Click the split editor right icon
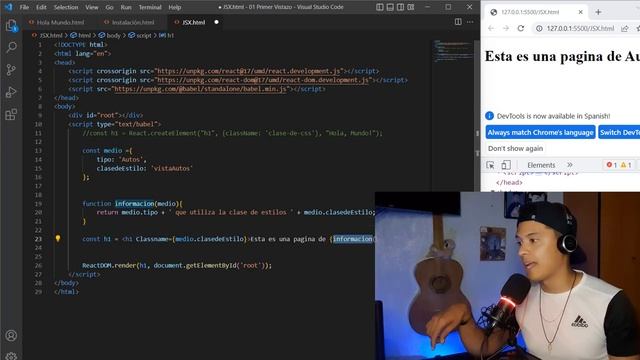The image size is (640, 360). coord(458,22)
